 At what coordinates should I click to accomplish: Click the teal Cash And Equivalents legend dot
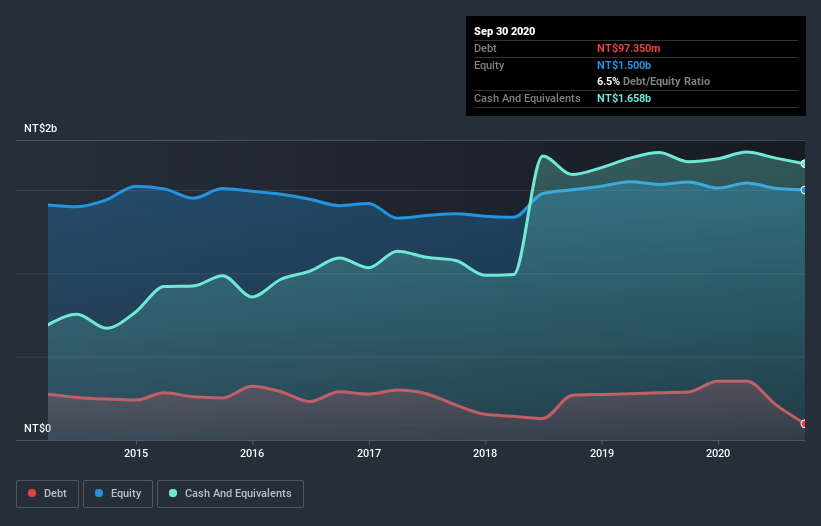pyautogui.click(x=173, y=493)
